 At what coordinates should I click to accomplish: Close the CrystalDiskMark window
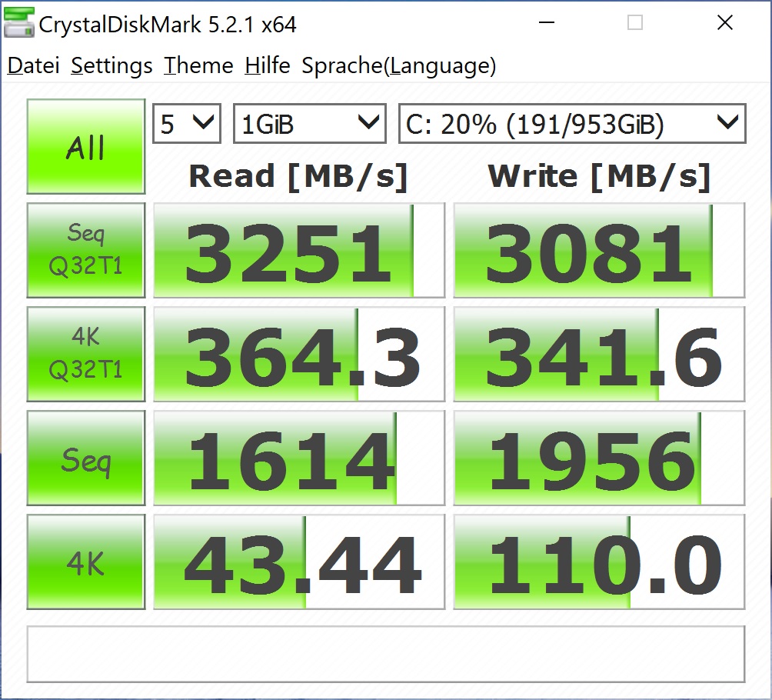pos(725,22)
